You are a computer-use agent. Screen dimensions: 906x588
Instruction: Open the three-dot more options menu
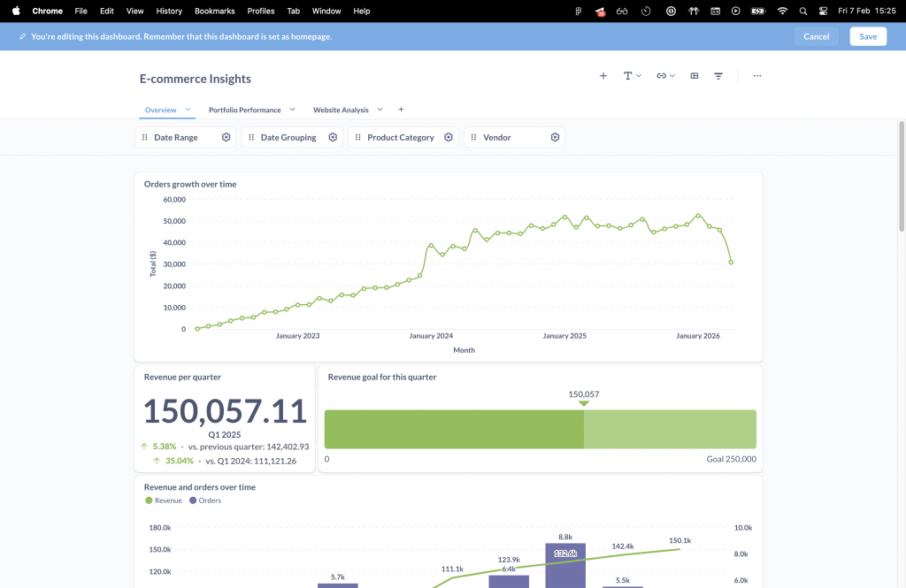click(757, 76)
